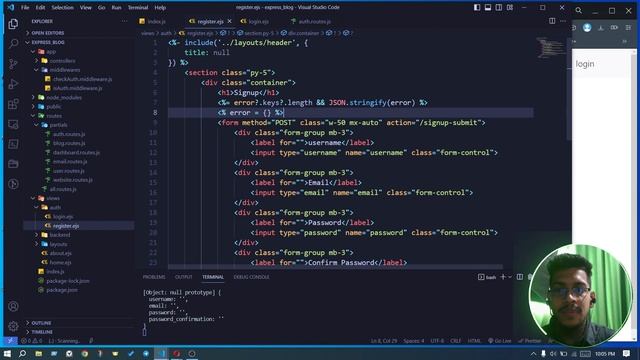Open the notification center in system tray

click(627, 353)
